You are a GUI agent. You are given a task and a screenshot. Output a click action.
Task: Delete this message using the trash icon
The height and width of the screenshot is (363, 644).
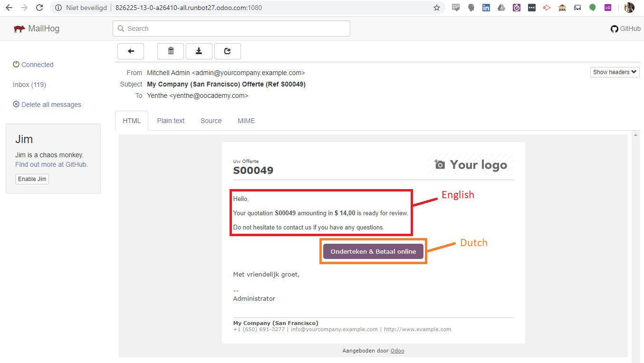[170, 51]
